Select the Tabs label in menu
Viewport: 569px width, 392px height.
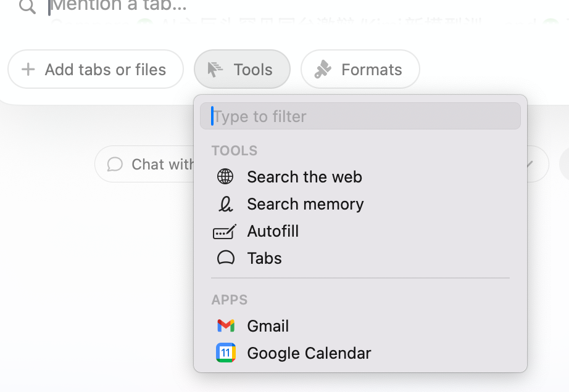(264, 258)
